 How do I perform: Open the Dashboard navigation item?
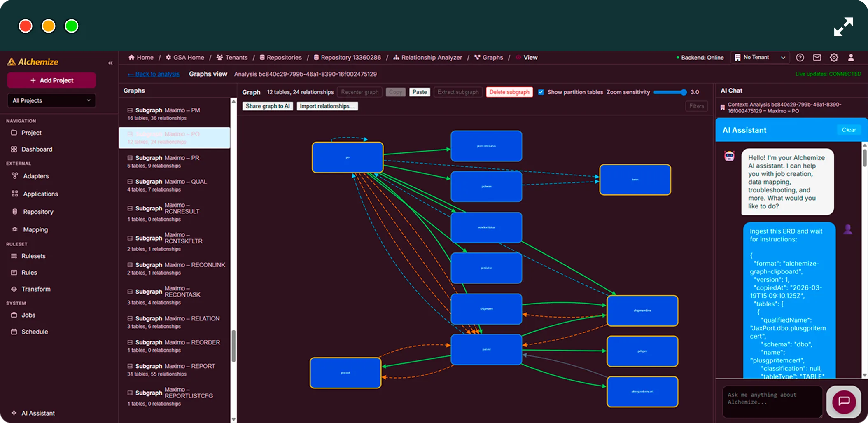pyautogui.click(x=37, y=149)
